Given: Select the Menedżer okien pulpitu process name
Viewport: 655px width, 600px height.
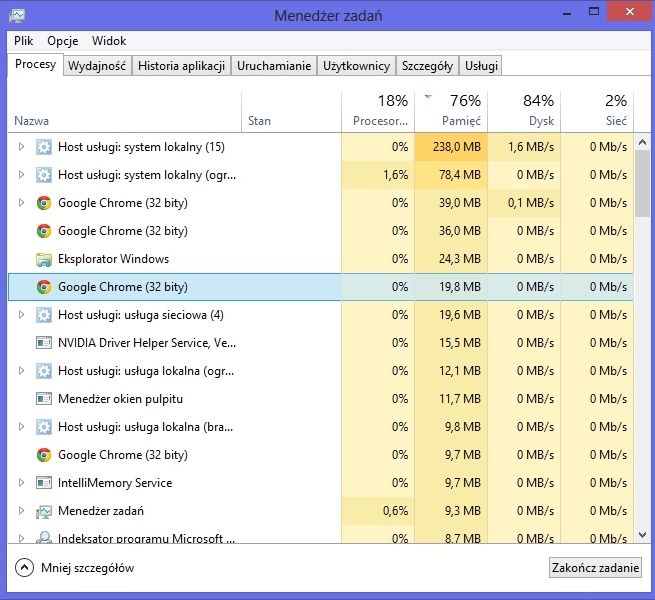Looking at the screenshot, I should [120, 399].
